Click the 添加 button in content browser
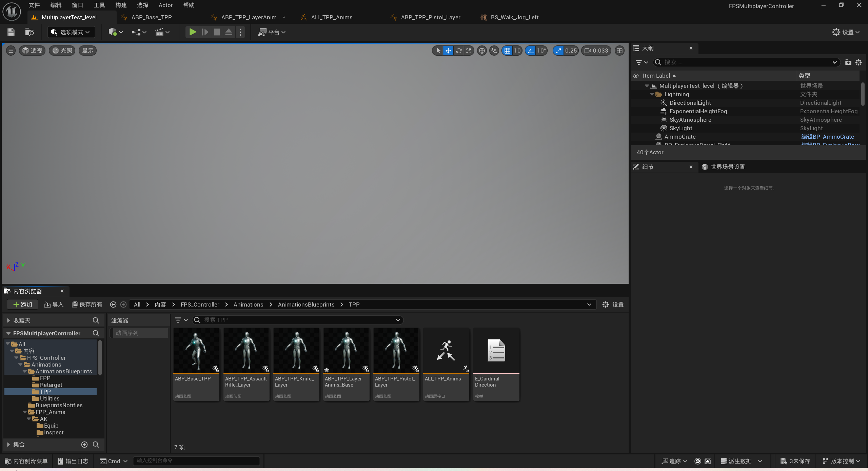 pyautogui.click(x=22, y=305)
